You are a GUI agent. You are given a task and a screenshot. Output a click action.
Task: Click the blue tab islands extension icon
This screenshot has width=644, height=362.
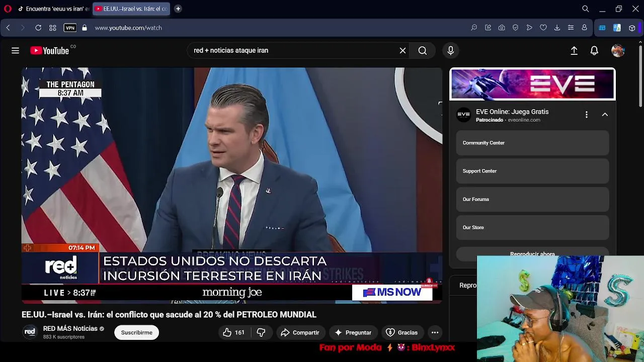[x=602, y=28]
